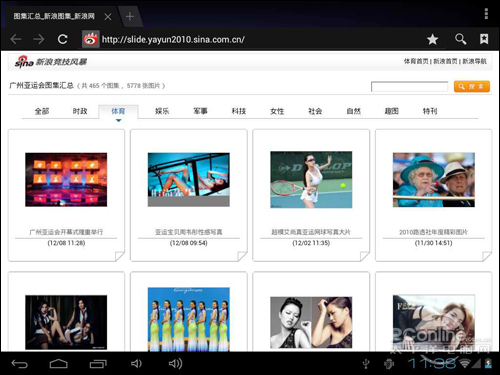The width and height of the screenshot is (500, 375).
Task: Tap the Android debug status icon
Action: pyautogui.click(x=389, y=364)
